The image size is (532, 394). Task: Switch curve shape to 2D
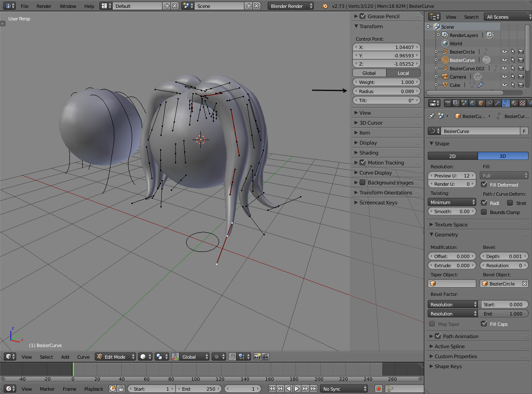pyautogui.click(x=453, y=156)
